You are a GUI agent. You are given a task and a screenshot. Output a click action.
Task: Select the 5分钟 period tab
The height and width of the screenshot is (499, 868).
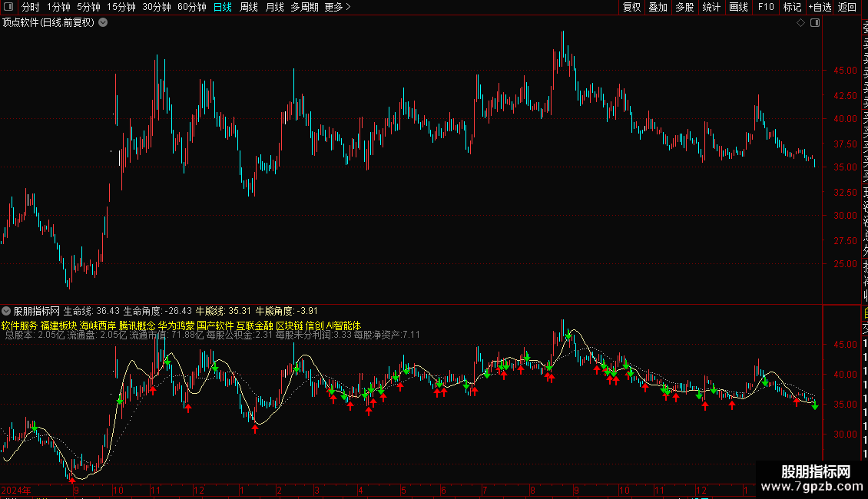point(88,7)
